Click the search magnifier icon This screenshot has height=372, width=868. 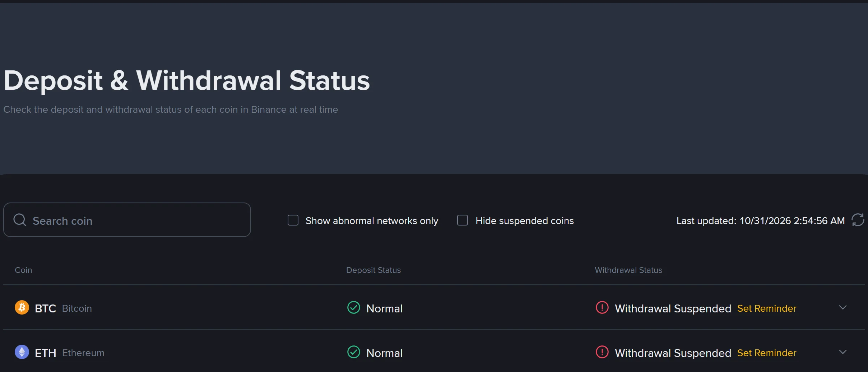point(20,220)
